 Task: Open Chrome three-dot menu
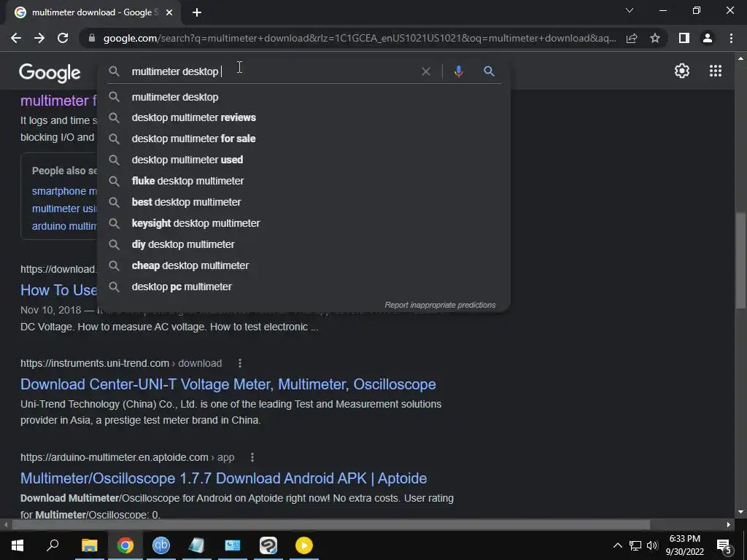point(731,38)
